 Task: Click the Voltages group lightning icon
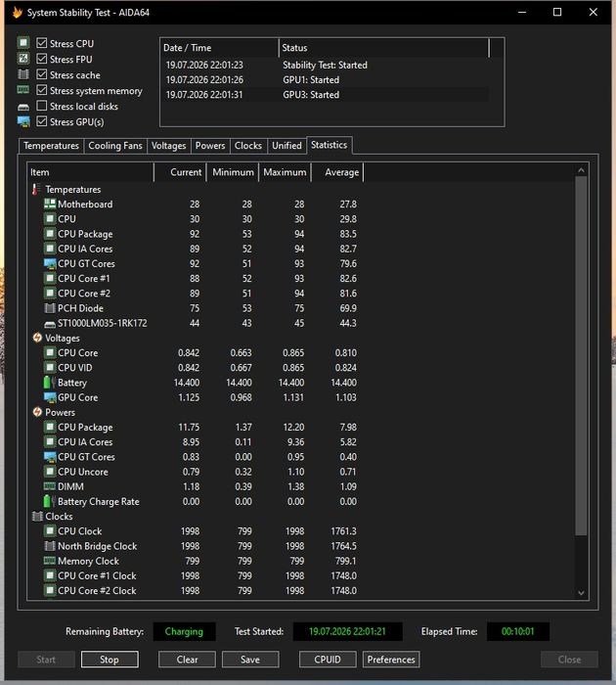37,338
